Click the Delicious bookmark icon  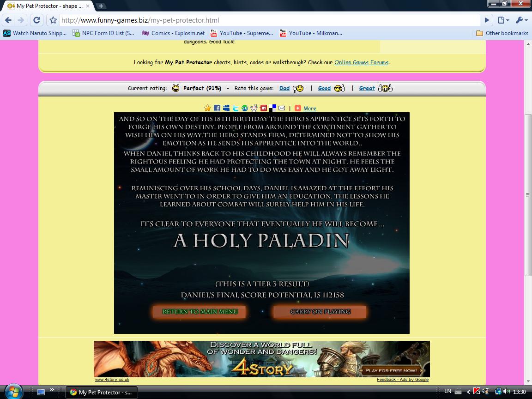272,109
